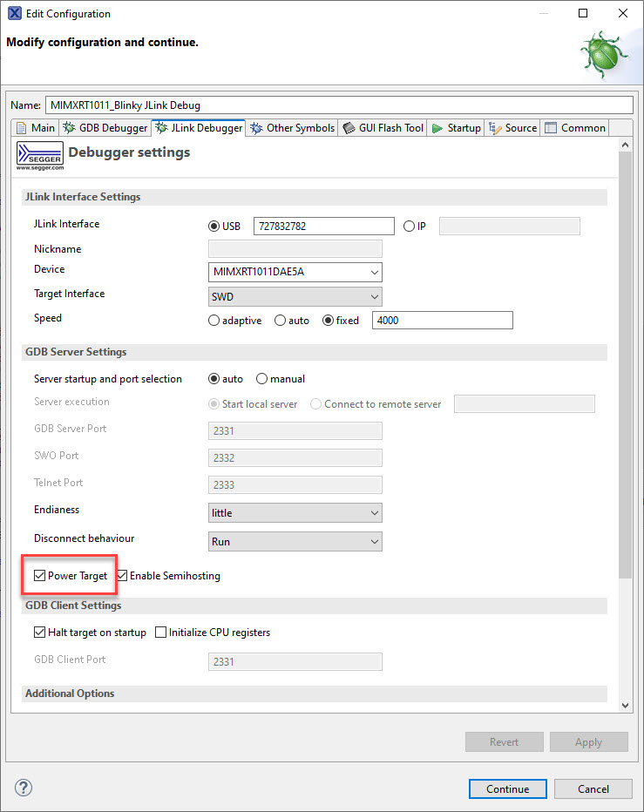This screenshot has width=644, height=812.
Task: Select the Main tab
Action: tap(36, 128)
